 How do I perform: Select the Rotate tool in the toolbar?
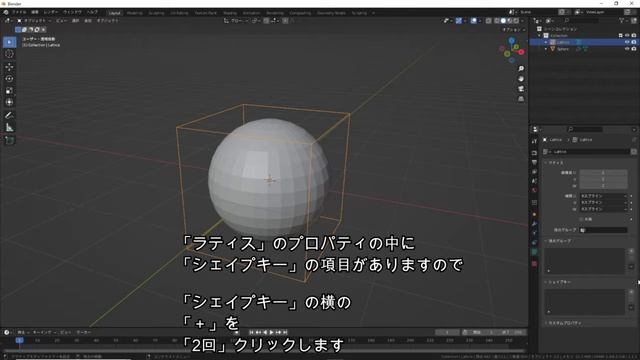click(9, 78)
